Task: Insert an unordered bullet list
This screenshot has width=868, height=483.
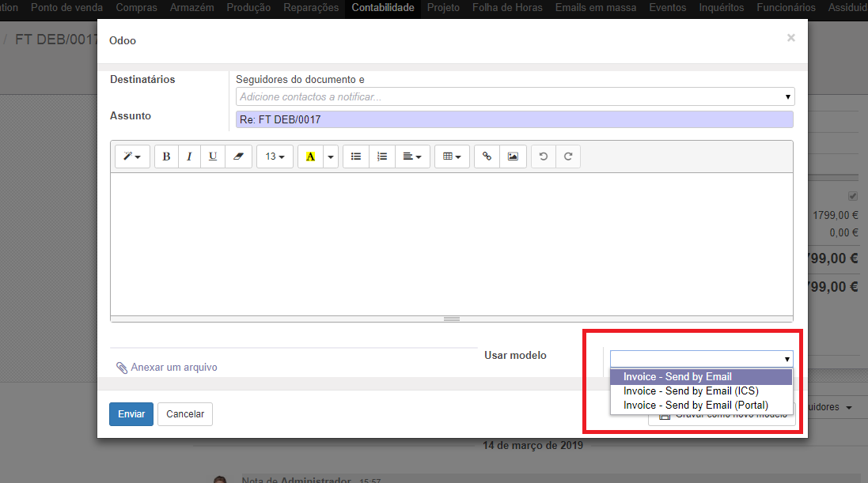Action: pyautogui.click(x=356, y=157)
